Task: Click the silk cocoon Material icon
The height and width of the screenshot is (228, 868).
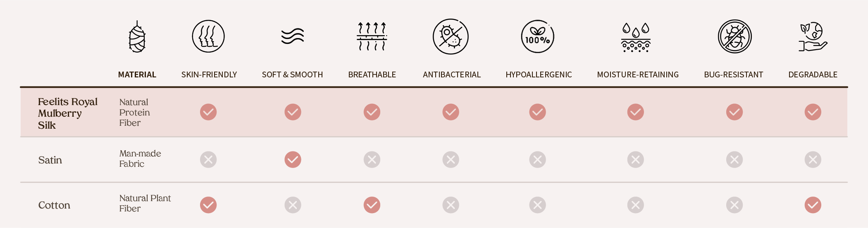Action: coord(137,37)
